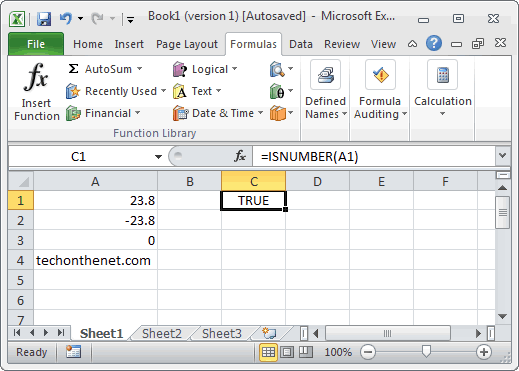Expand the AutoSum dropdown arrow
Screen dimensions: 519x371
coord(139,69)
